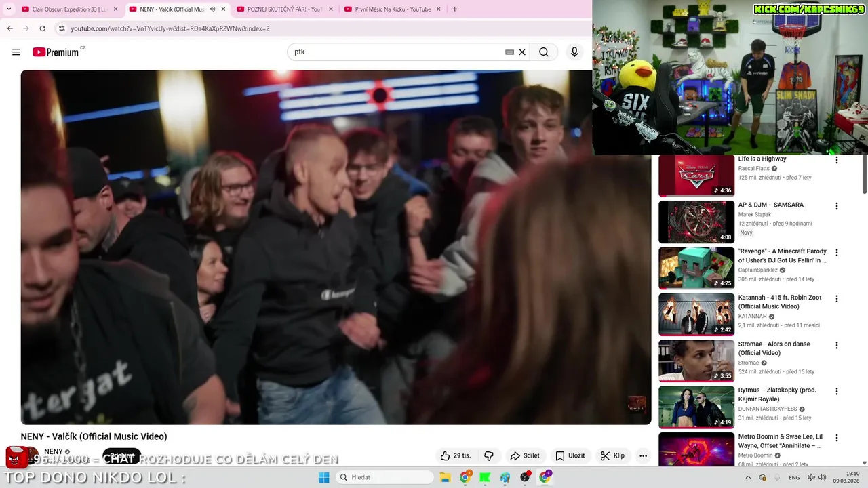Image resolution: width=868 pixels, height=488 pixels.
Task: Open options menu for AP & DJM - SAMSARA
Action: tap(836, 206)
